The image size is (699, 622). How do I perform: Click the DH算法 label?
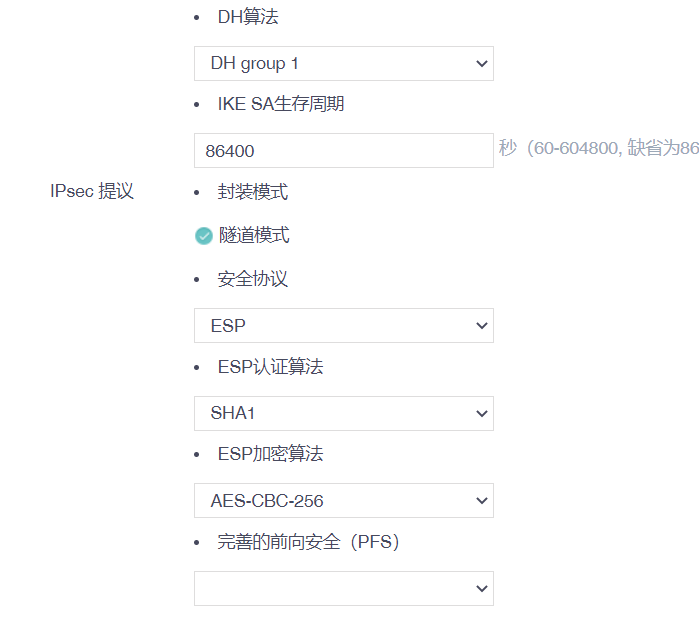point(248,17)
